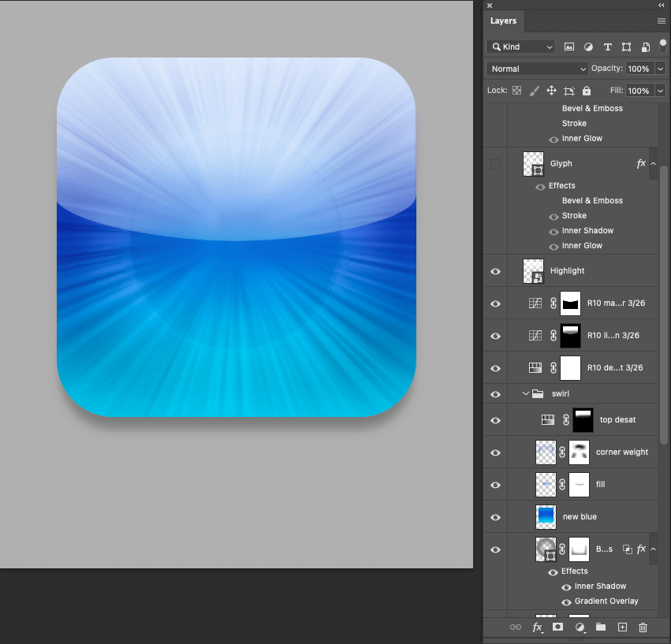The height and width of the screenshot is (644, 671).
Task: Lock transparent pixels checkerboard icon
Action: click(516, 91)
